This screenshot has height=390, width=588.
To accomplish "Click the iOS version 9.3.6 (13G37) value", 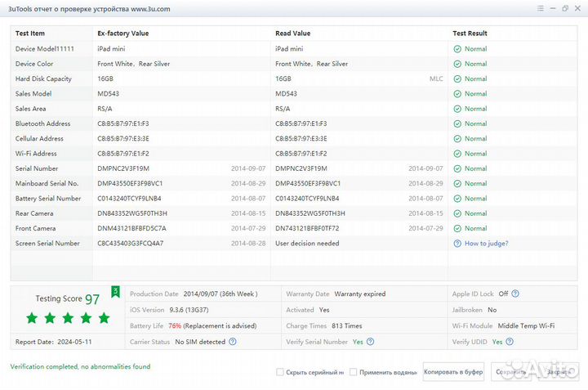I will pyautogui.click(x=189, y=310).
